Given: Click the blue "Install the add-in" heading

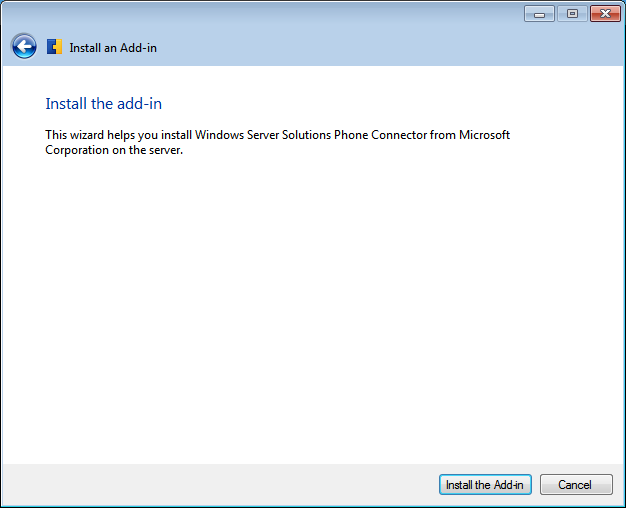Looking at the screenshot, I should click(x=104, y=104).
